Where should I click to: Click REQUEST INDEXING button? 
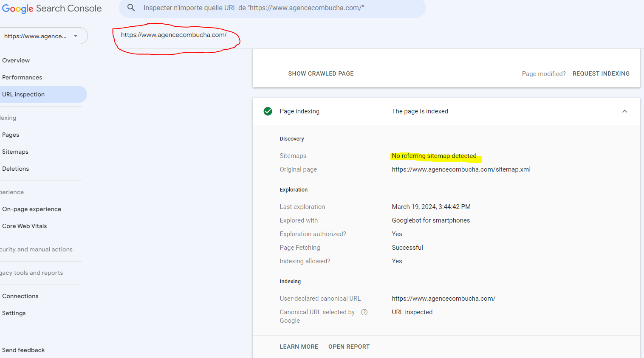pos(601,73)
